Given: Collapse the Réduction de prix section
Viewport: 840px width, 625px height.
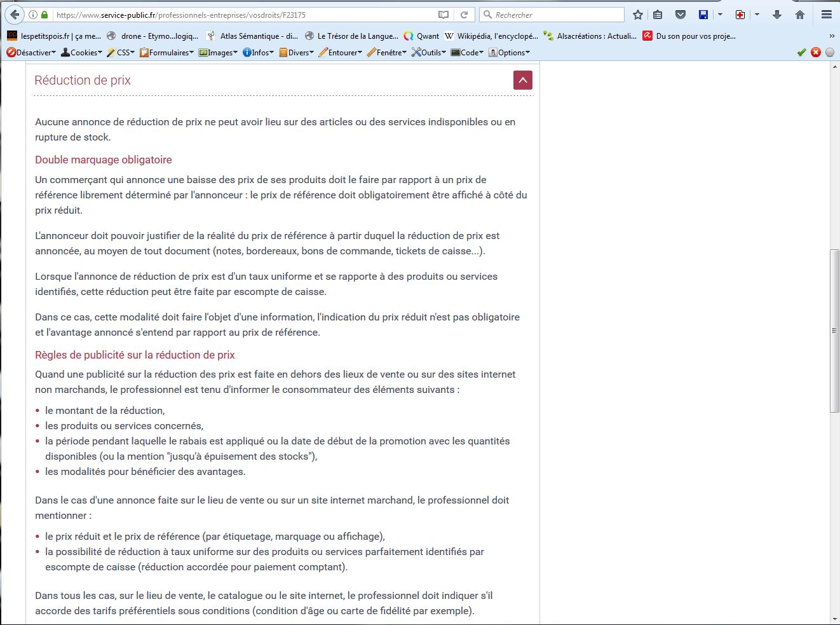Looking at the screenshot, I should 522,80.
